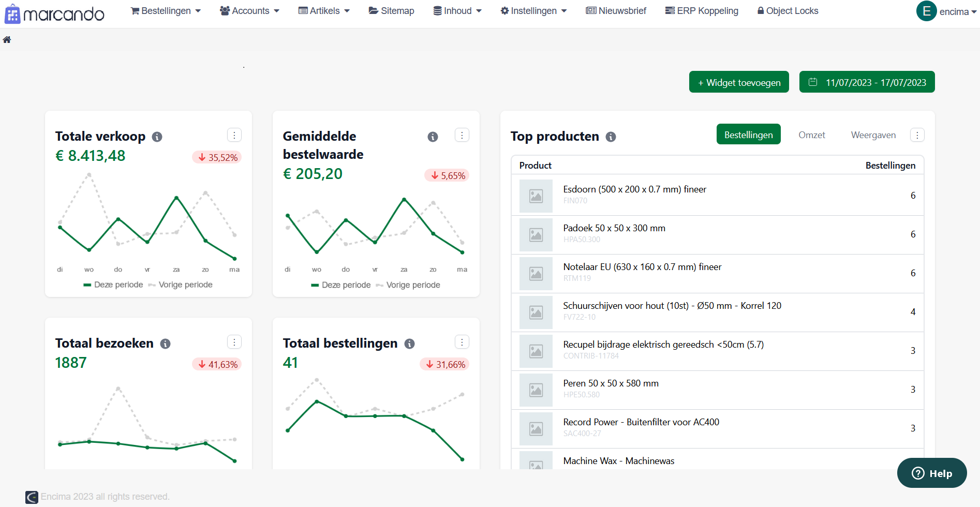Open the encima user dropdown

click(x=946, y=11)
